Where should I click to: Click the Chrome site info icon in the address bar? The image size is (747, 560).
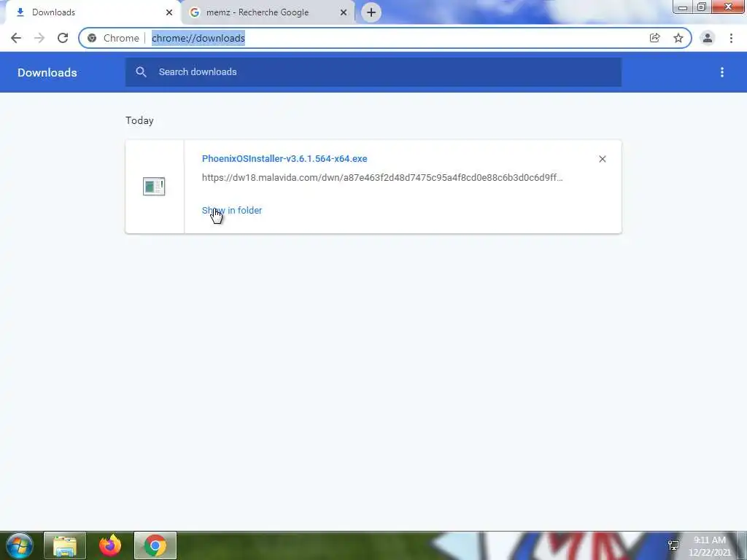pyautogui.click(x=92, y=38)
